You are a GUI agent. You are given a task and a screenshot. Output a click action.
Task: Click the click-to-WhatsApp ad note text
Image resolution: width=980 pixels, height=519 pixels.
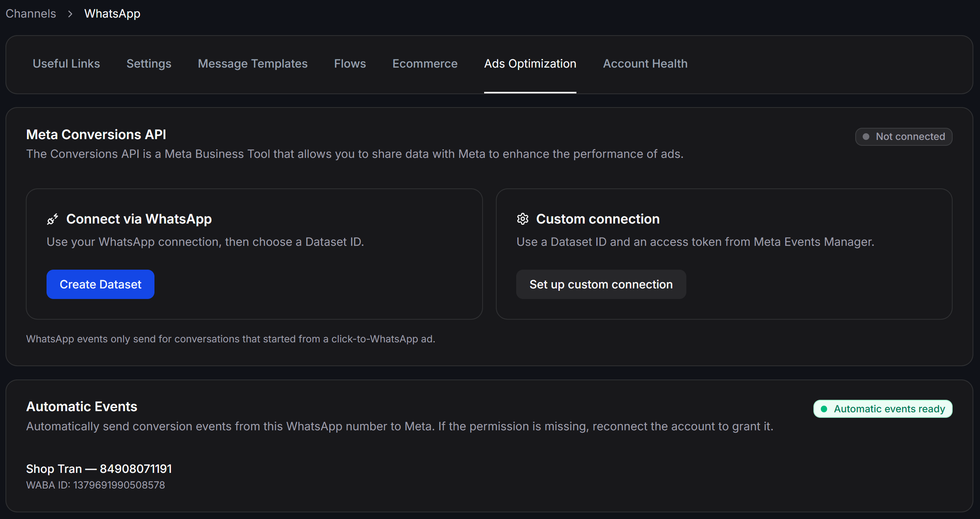[x=231, y=339]
